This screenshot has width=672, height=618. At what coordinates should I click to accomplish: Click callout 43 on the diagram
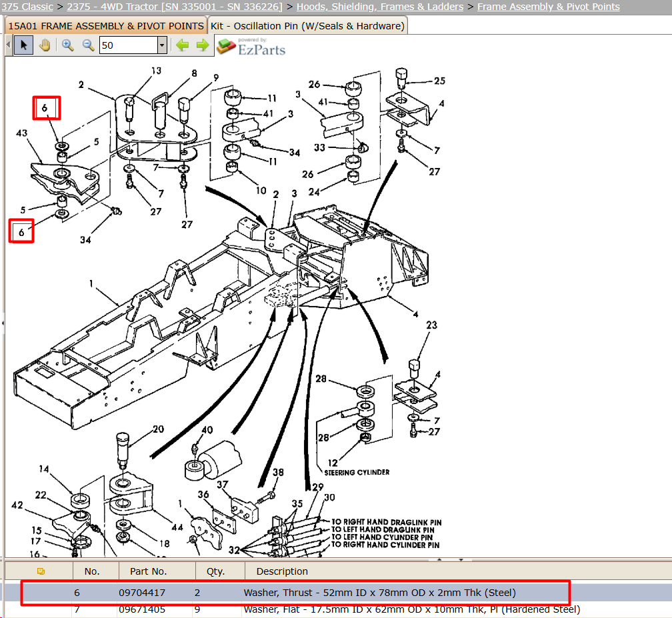coord(21,133)
